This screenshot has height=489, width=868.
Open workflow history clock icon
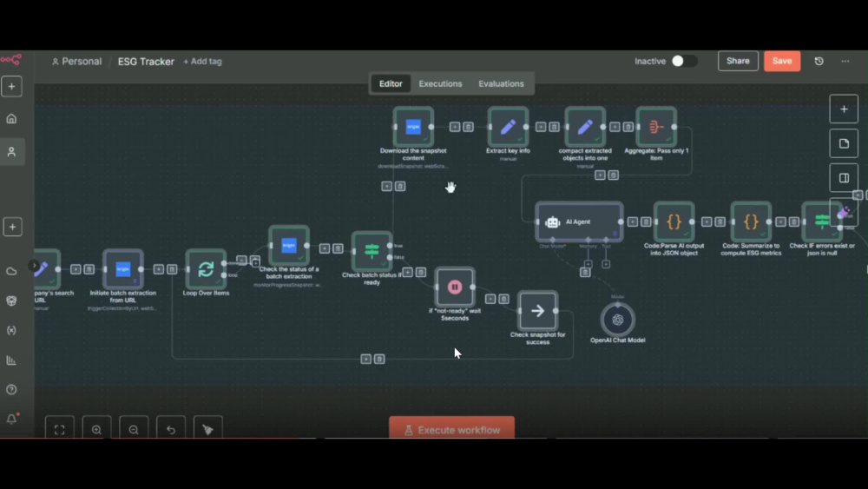[x=819, y=61]
